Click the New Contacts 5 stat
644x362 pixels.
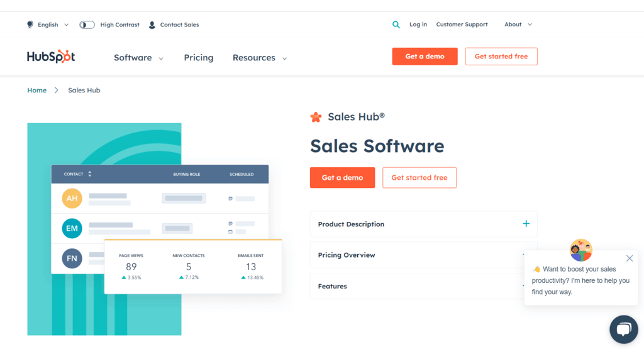189,266
